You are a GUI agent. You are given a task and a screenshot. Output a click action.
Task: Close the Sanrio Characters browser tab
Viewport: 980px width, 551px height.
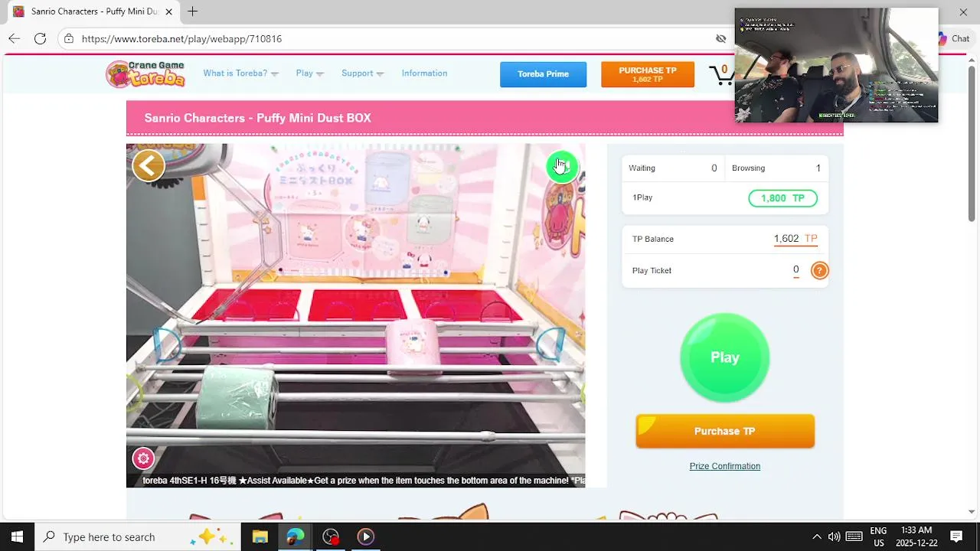tap(169, 11)
